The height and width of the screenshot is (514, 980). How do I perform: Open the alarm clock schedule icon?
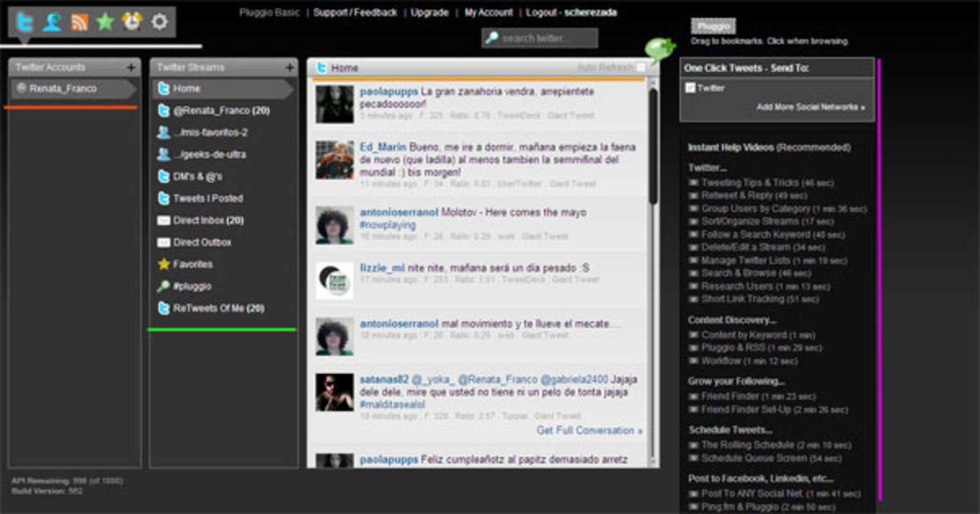pyautogui.click(x=132, y=22)
